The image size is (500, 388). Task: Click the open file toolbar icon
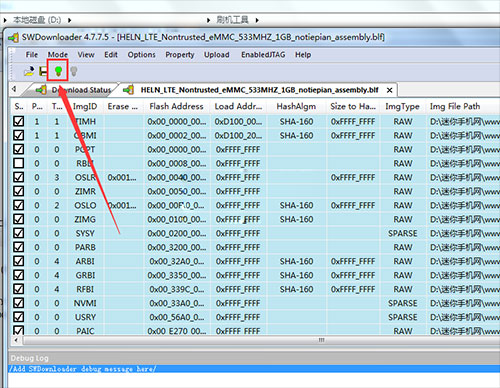point(29,71)
